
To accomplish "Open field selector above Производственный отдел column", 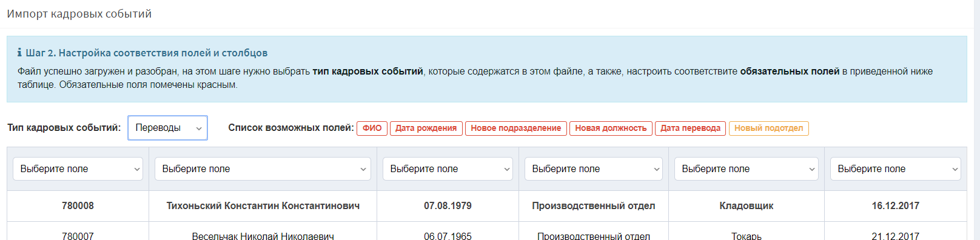I will coord(593,169).
